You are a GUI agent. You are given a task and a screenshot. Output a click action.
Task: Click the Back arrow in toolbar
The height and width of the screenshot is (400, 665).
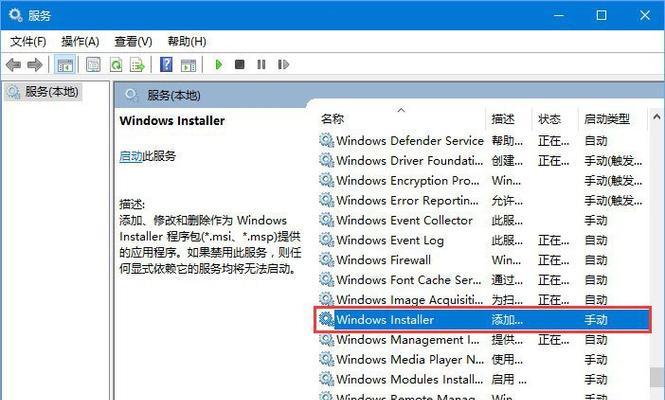click(x=14, y=65)
